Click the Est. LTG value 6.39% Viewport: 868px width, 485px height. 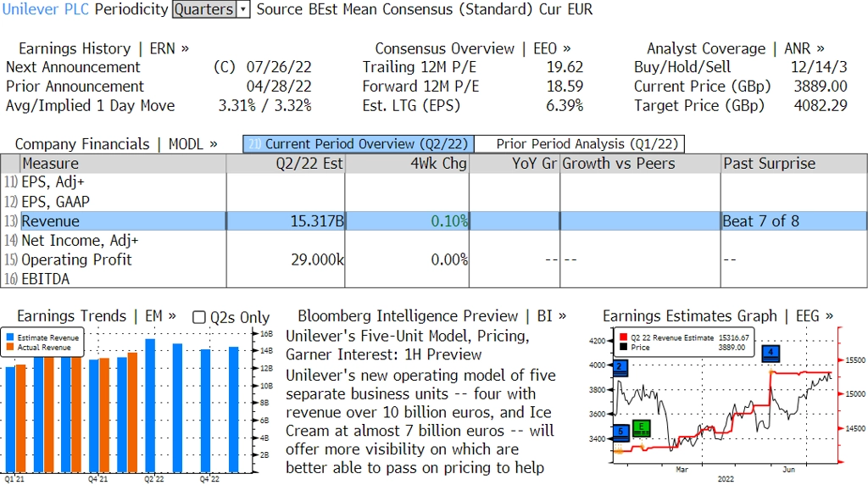click(565, 106)
